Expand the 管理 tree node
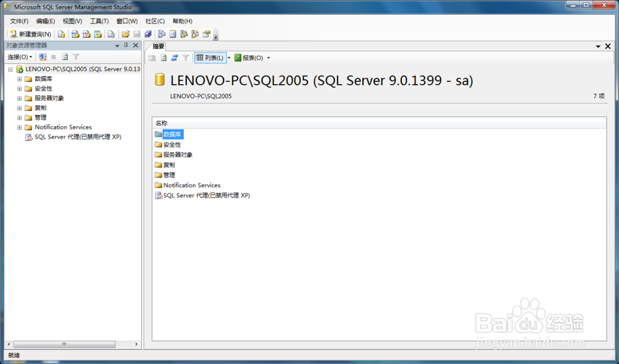Screen dimensions: 619x364 click(x=19, y=118)
